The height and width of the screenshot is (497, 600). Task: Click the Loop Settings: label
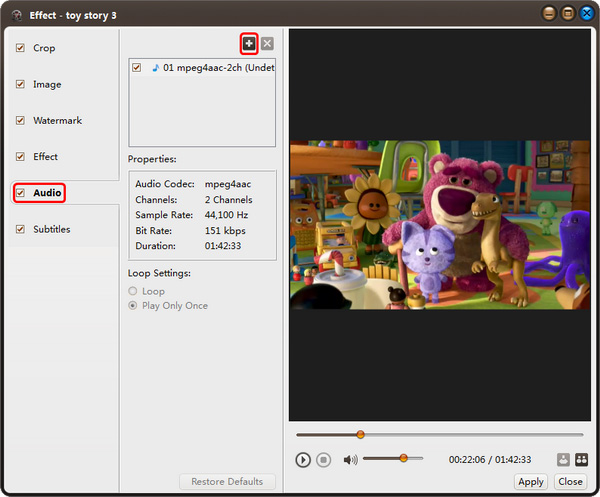[159, 273]
